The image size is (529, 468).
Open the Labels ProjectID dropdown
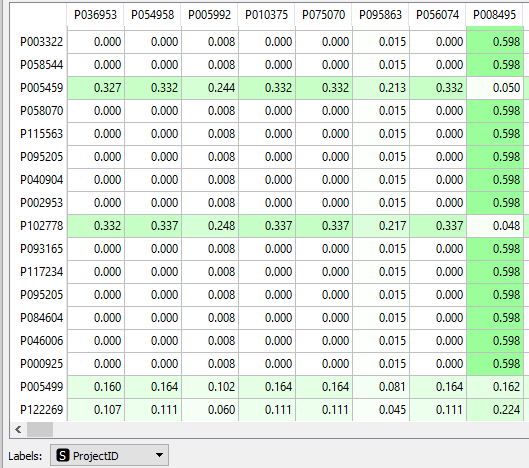pos(109,456)
